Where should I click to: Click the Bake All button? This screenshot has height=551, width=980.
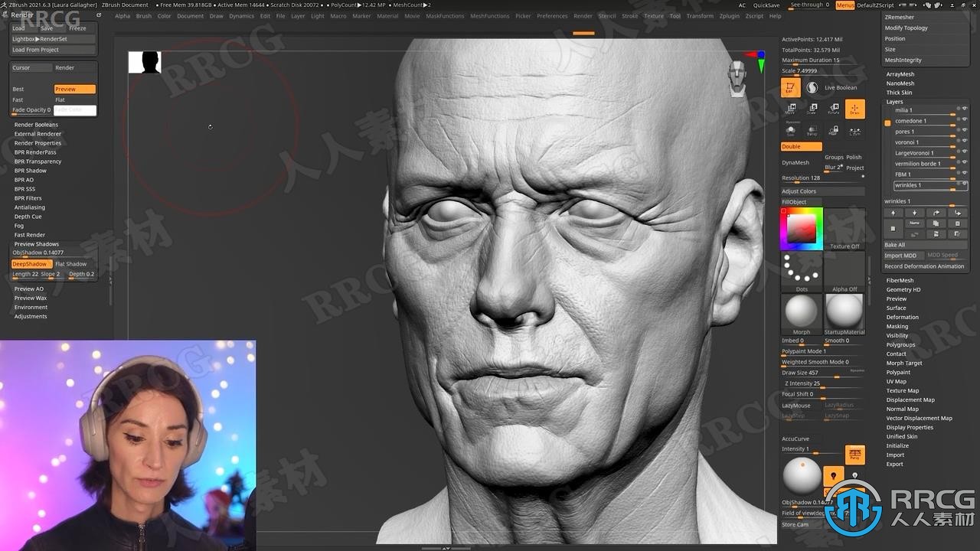926,245
